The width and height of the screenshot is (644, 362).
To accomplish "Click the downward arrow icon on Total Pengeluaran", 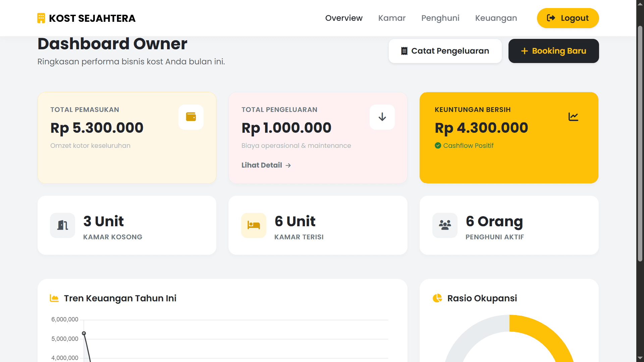I will pos(382,117).
